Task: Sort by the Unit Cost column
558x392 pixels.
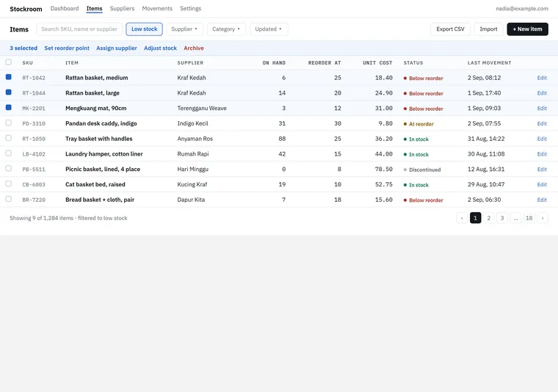Action: [x=377, y=63]
